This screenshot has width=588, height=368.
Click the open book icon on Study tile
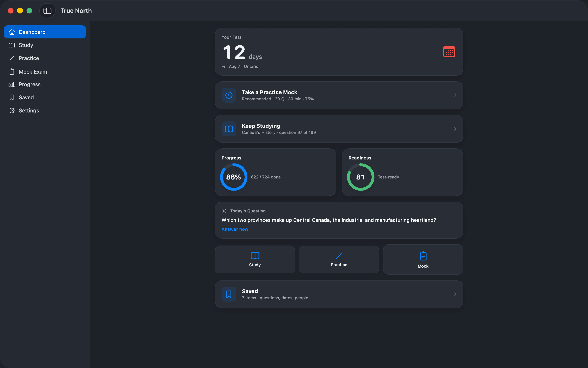(x=255, y=256)
